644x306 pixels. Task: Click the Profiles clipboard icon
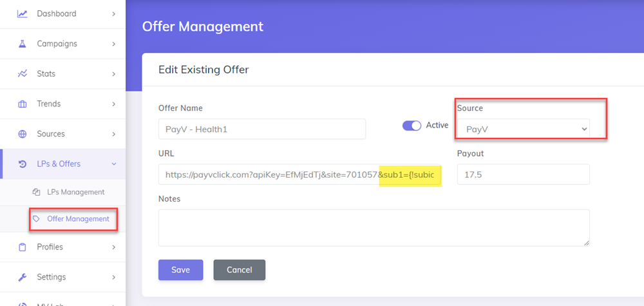click(x=22, y=247)
